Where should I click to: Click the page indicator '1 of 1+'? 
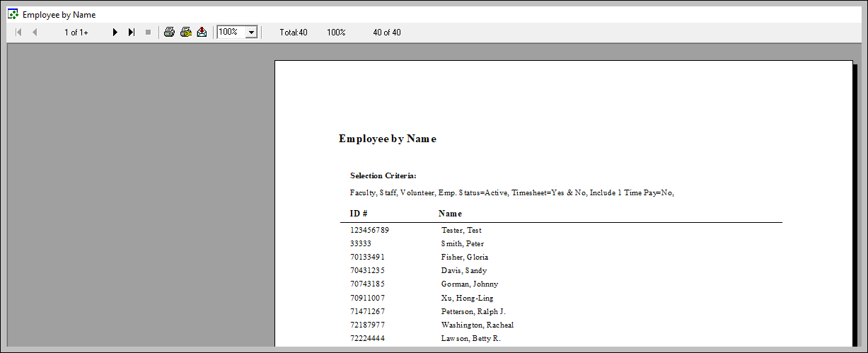tap(76, 33)
